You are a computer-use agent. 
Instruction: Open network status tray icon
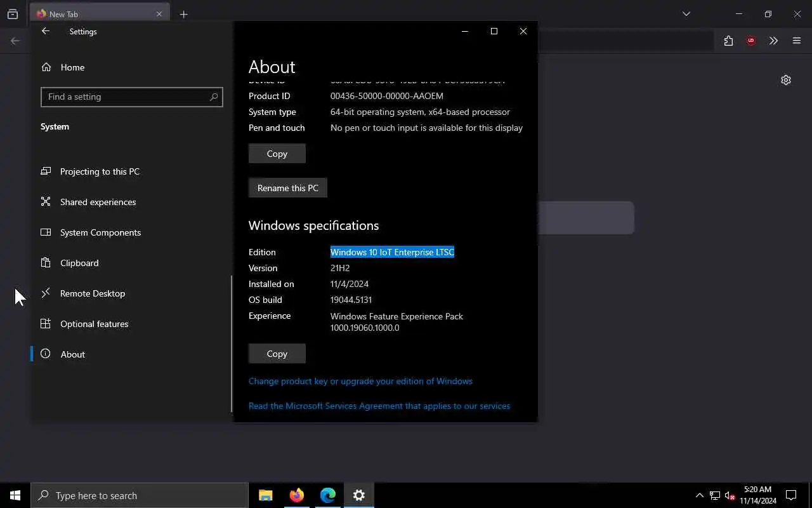click(x=715, y=495)
